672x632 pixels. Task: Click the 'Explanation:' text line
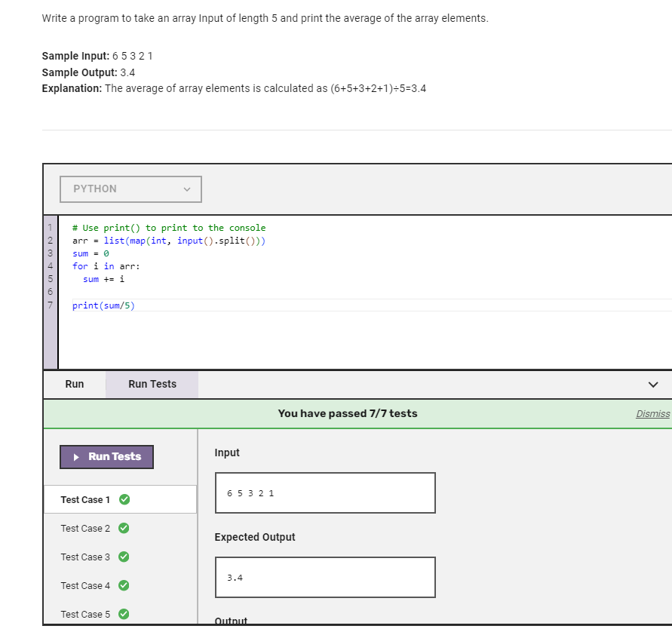click(234, 89)
